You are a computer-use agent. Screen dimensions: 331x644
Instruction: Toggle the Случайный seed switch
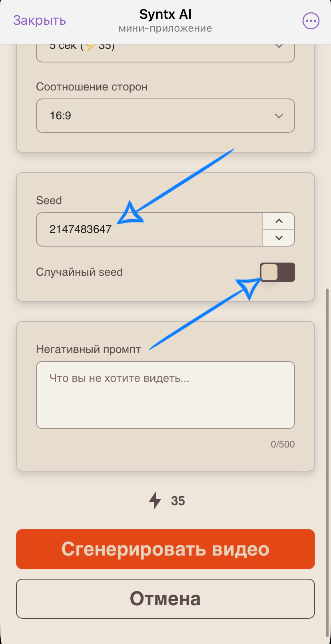click(x=277, y=272)
